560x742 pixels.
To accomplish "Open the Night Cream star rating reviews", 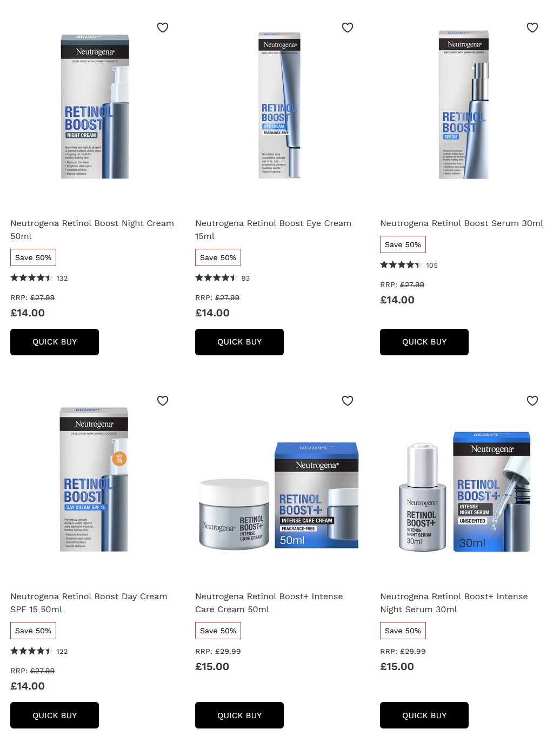I will click(x=39, y=278).
